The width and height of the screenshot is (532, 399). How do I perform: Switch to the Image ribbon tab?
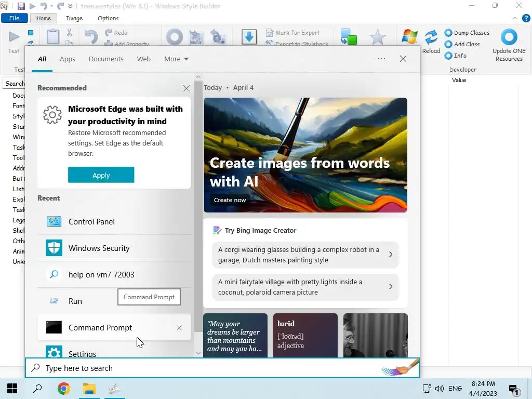74,18
